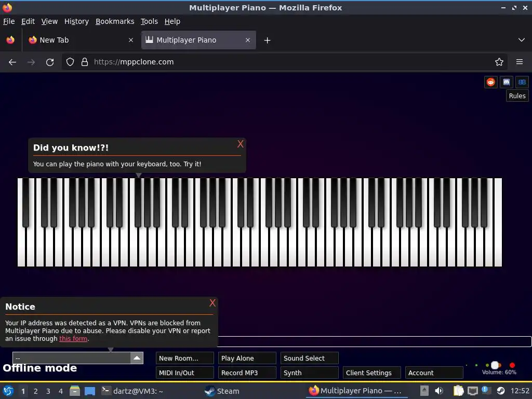532x399 pixels.
Task: Click the Play Alone button
Action: point(247,358)
